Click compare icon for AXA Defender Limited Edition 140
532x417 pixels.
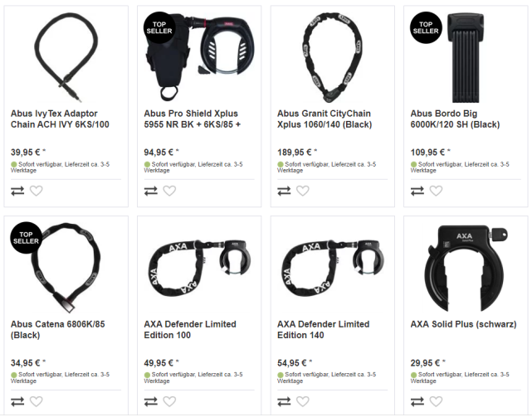click(x=285, y=401)
